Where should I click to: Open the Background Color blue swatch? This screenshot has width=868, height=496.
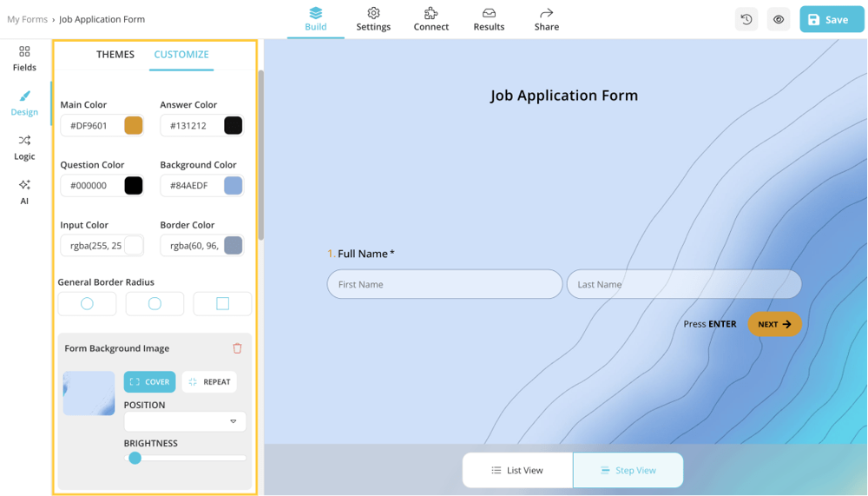233,186
